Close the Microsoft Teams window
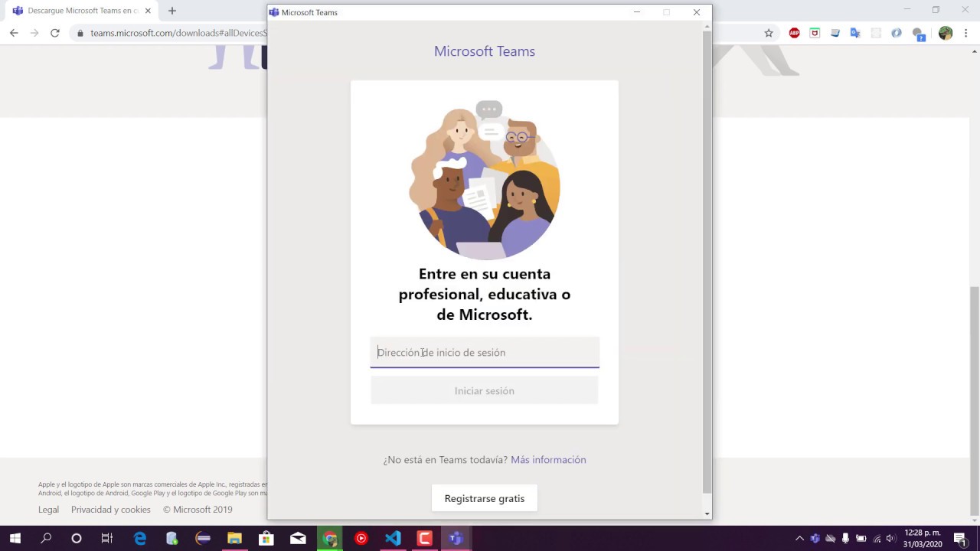The image size is (980, 551). pyautogui.click(x=696, y=12)
